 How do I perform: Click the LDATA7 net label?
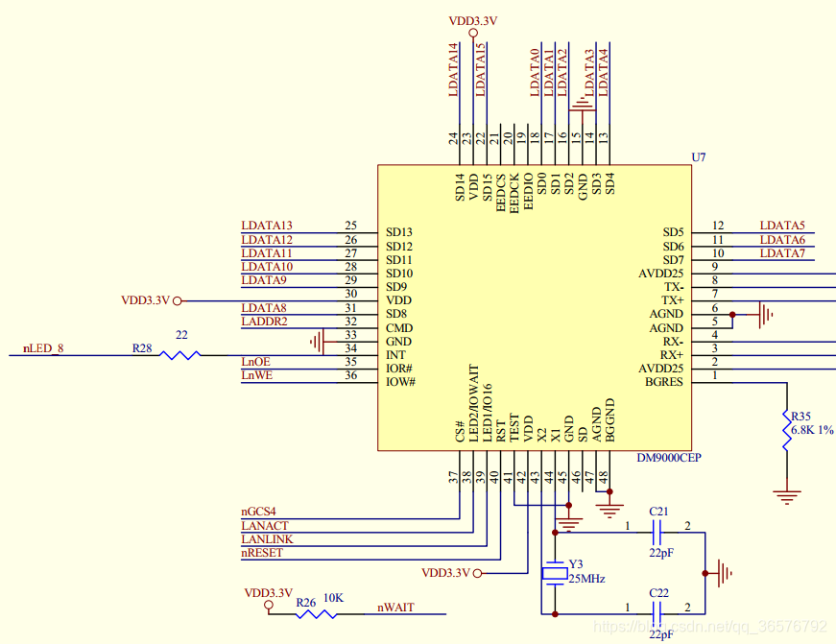tap(782, 253)
